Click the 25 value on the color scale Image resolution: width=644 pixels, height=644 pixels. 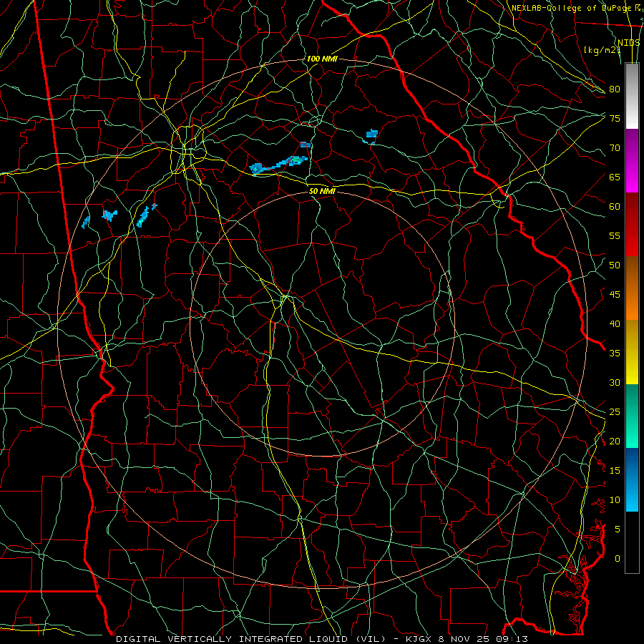[615, 411]
